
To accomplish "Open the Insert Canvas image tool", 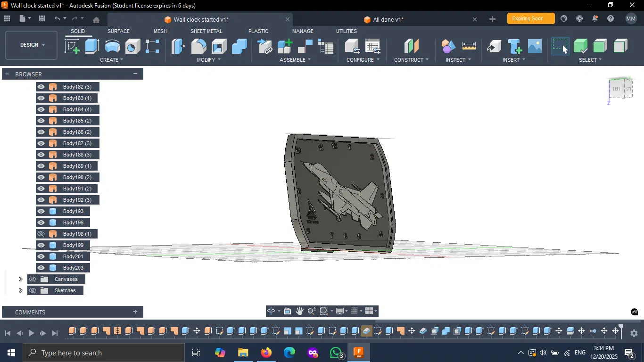I will click(535, 46).
